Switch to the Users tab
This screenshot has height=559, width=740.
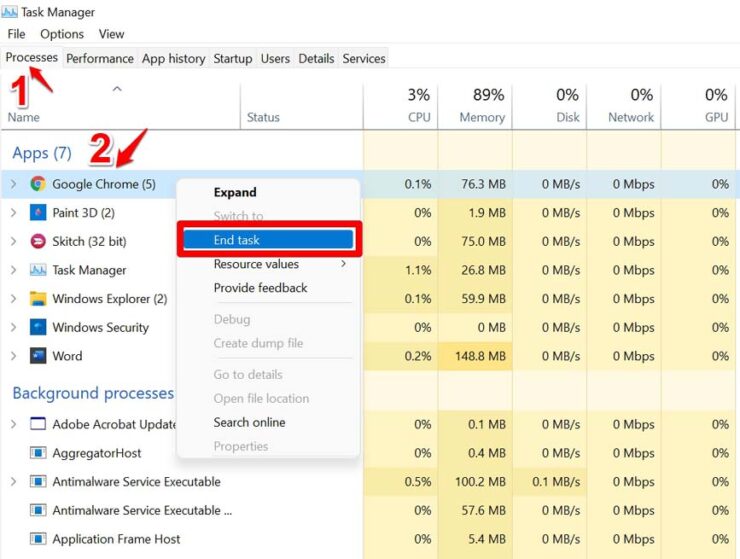pos(275,59)
